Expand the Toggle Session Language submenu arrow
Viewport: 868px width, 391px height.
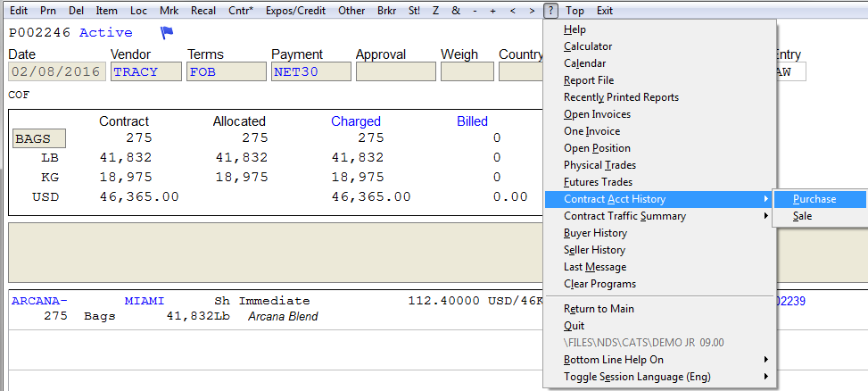[x=766, y=377]
